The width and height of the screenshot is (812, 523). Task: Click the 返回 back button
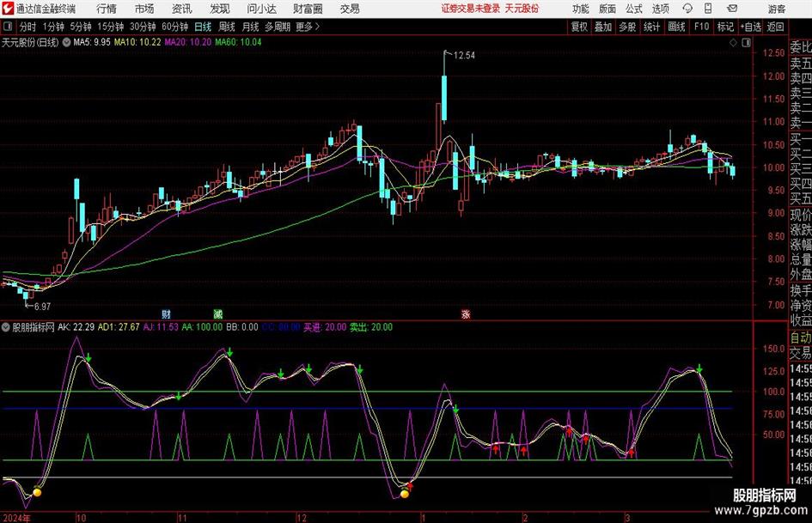[775, 27]
